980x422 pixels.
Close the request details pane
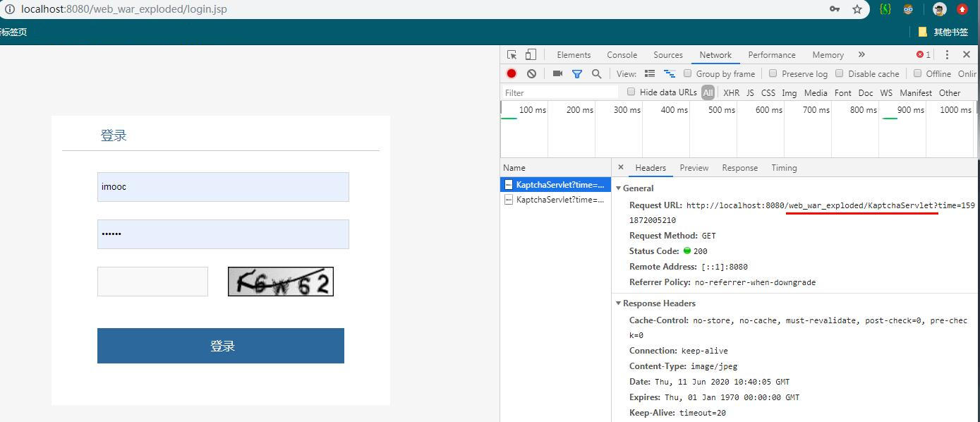(x=621, y=167)
